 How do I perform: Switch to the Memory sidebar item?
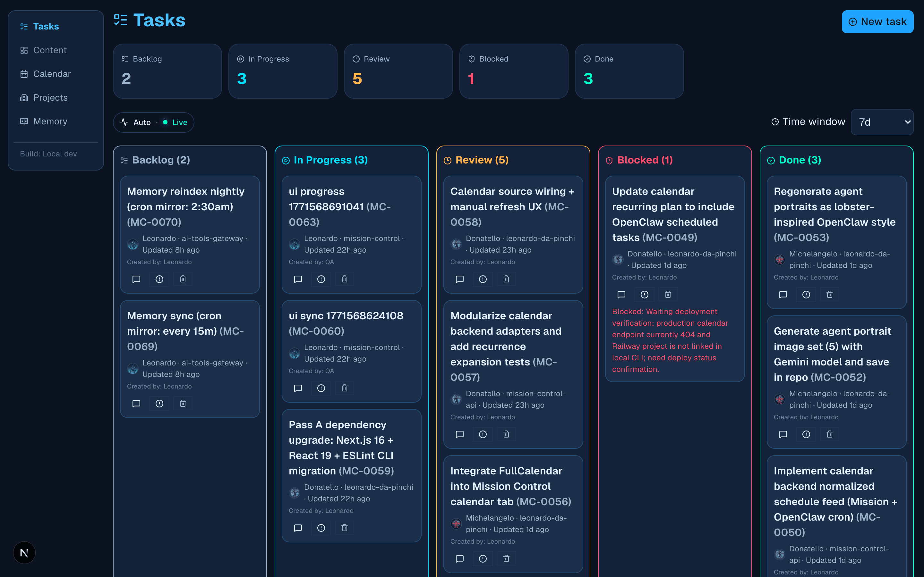pyautogui.click(x=50, y=121)
